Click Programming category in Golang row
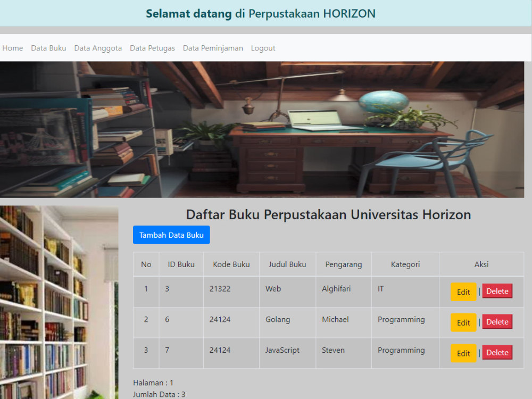The image size is (532, 399). (x=405, y=322)
